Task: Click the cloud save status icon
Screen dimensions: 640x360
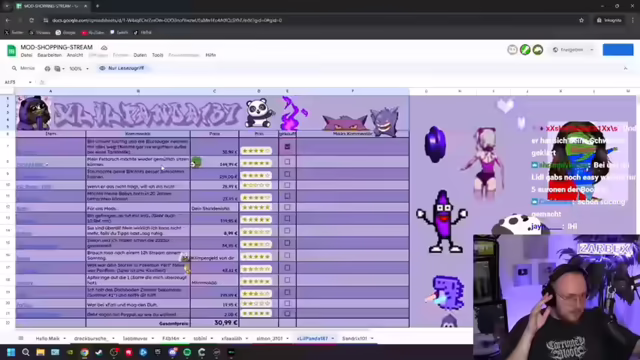Action: [x=104, y=48]
